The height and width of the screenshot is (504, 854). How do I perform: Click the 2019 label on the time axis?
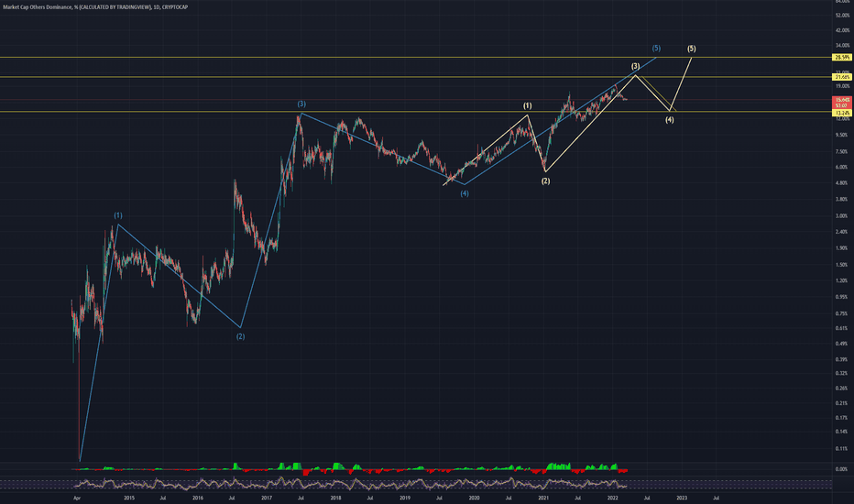tap(405, 498)
